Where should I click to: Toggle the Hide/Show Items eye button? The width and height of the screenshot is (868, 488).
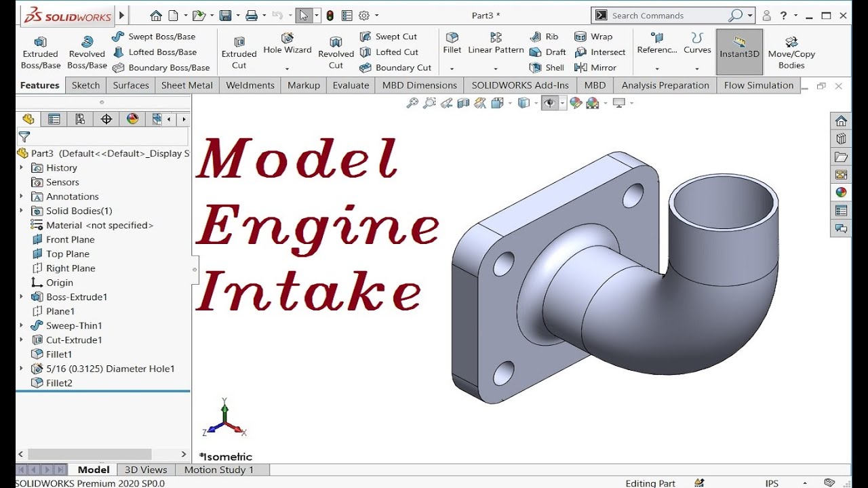(549, 103)
